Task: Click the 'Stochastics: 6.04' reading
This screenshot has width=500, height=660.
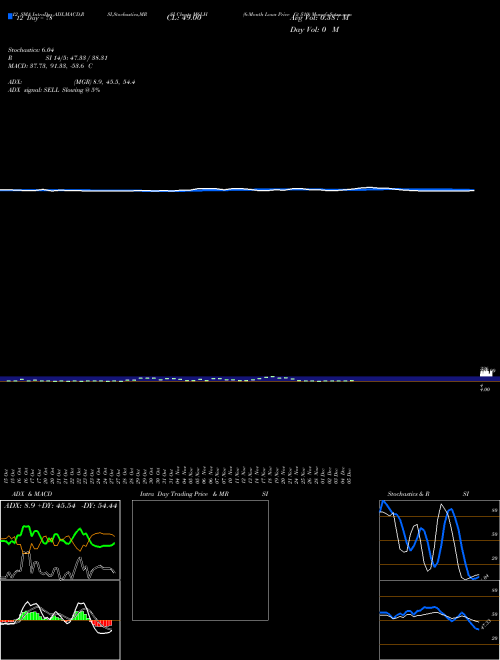Action: click(31, 50)
